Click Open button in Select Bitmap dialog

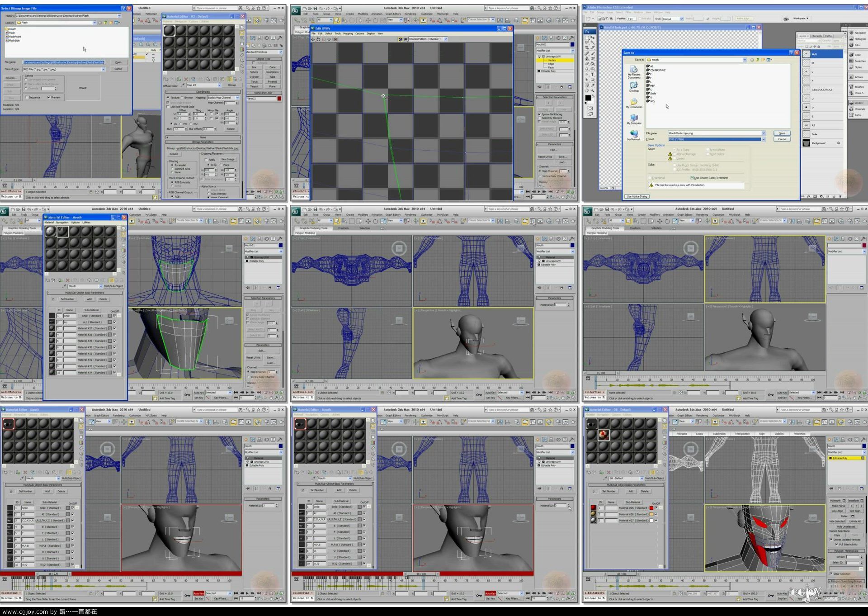pyautogui.click(x=118, y=62)
